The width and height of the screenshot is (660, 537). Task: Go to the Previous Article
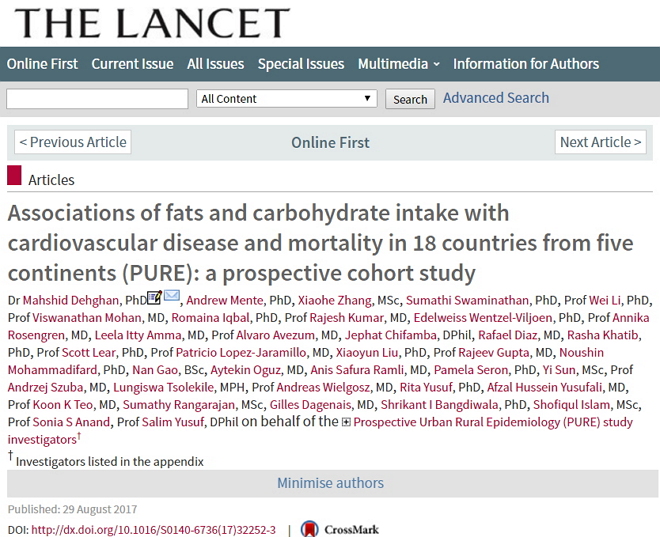coord(73,142)
